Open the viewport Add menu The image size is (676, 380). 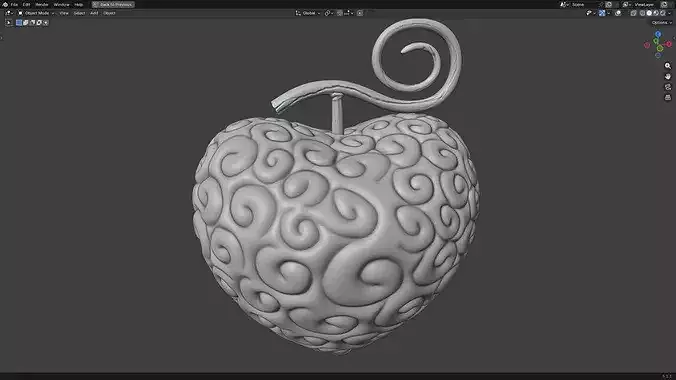pos(94,13)
